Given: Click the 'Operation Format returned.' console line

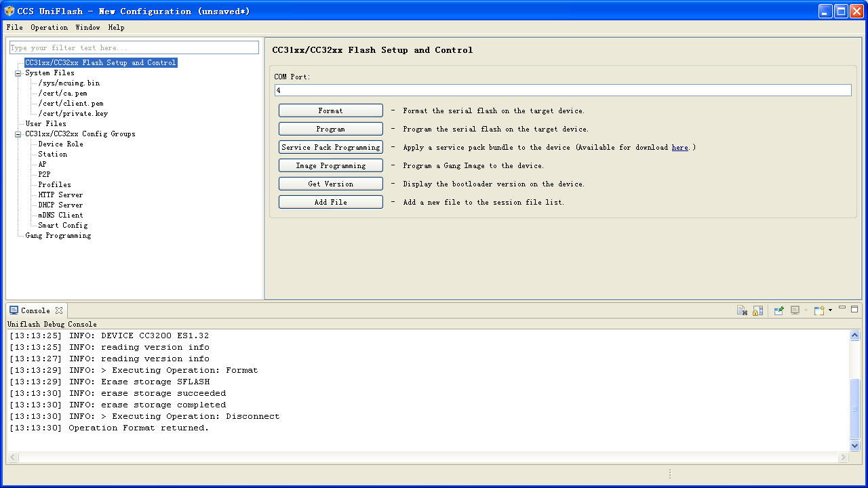Looking at the screenshot, I should tap(109, 428).
